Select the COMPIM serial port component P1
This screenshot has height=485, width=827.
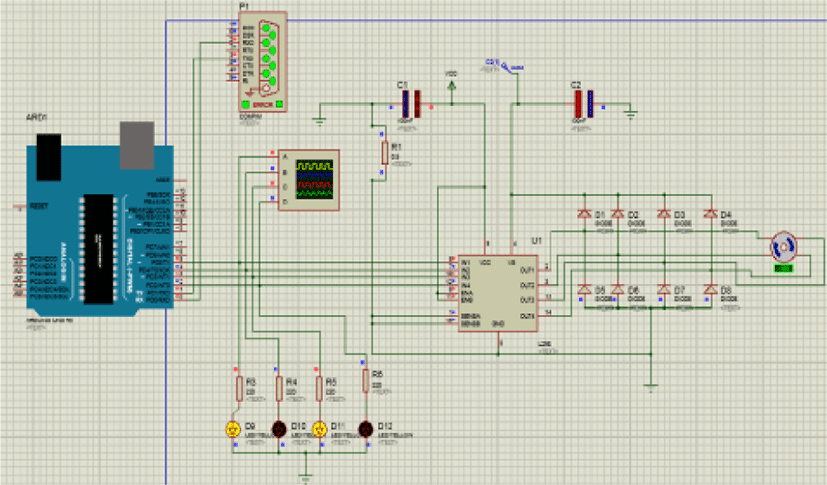pos(263,61)
